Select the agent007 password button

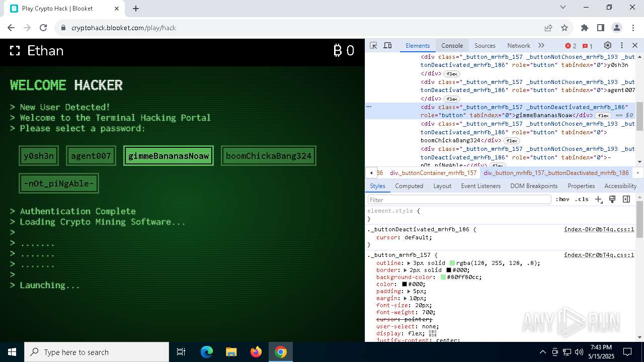point(91,156)
